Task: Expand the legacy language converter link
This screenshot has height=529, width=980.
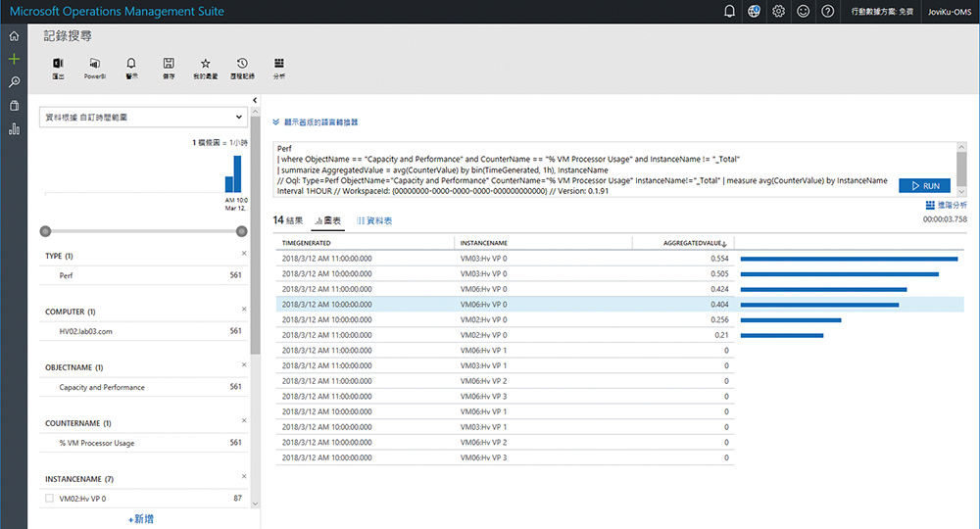Action: point(315,122)
